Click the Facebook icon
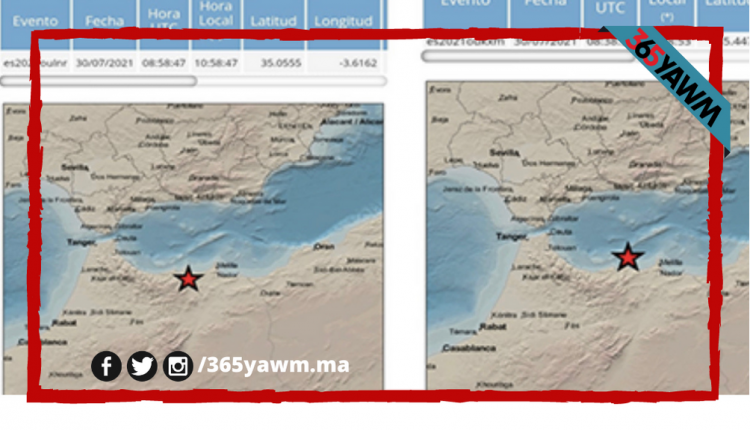 click(106, 367)
